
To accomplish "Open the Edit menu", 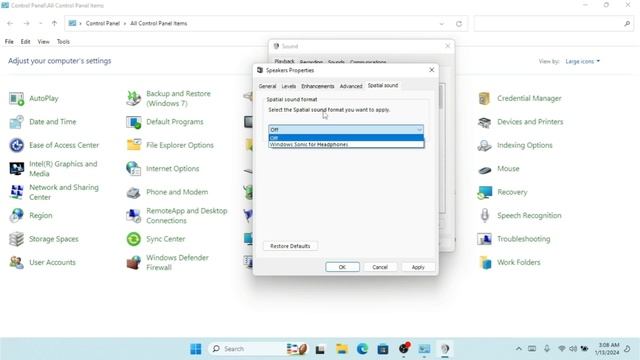I will 25,42.
